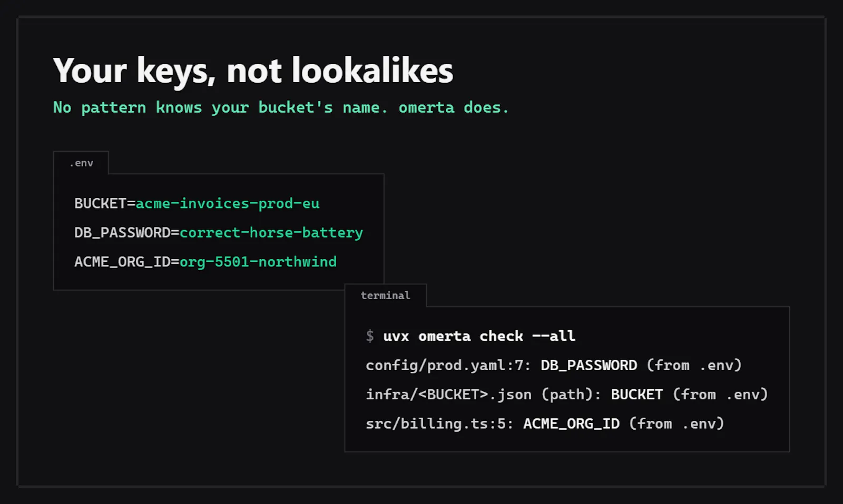Click the BUCKET=acme-invoices-prod-eu line
Screen dimensions: 843x504
(x=197, y=203)
